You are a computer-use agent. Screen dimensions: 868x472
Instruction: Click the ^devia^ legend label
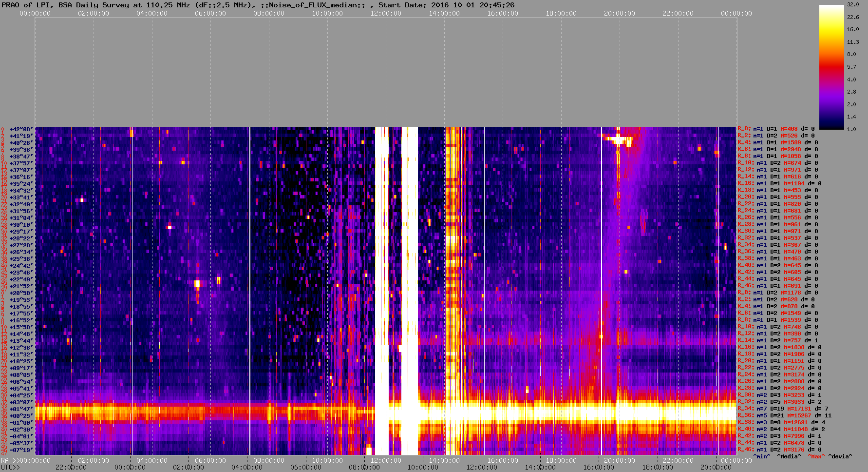840,456
